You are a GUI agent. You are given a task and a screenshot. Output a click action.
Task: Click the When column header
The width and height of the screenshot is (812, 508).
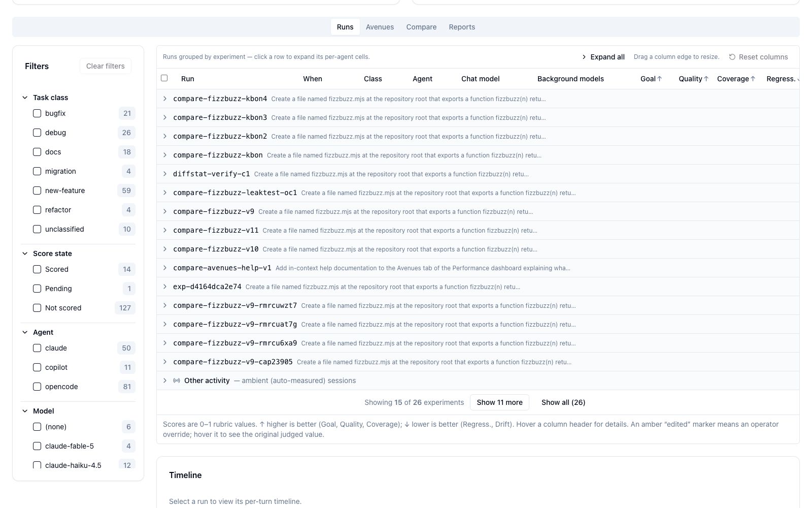point(313,79)
